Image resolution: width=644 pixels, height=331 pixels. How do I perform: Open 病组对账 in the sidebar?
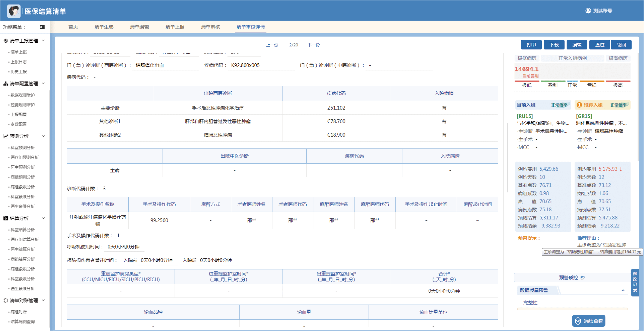pos(18,312)
